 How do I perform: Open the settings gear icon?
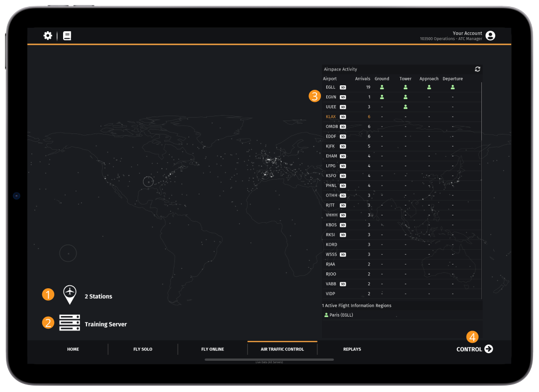[48, 36]
